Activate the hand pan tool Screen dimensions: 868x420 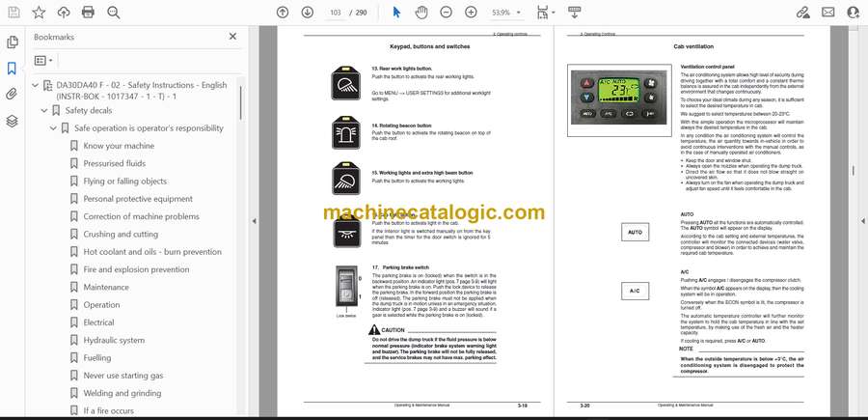(421, 13)
